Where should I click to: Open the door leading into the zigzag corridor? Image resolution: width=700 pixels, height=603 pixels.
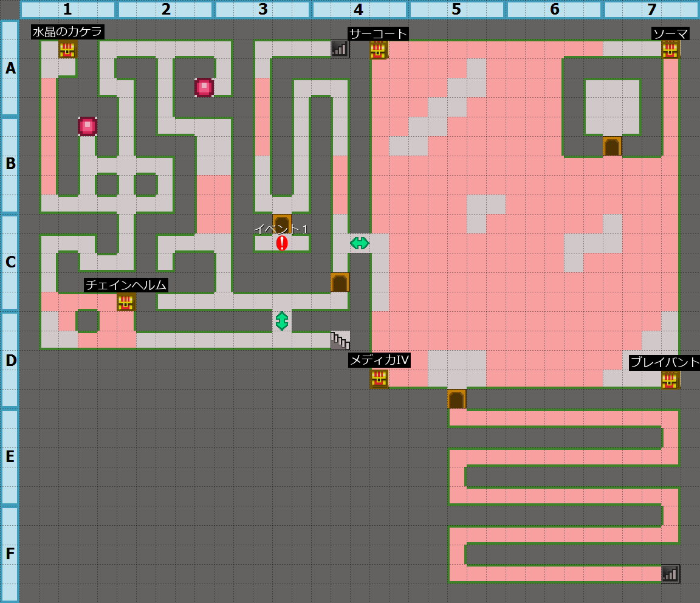[x=457, y=399]
